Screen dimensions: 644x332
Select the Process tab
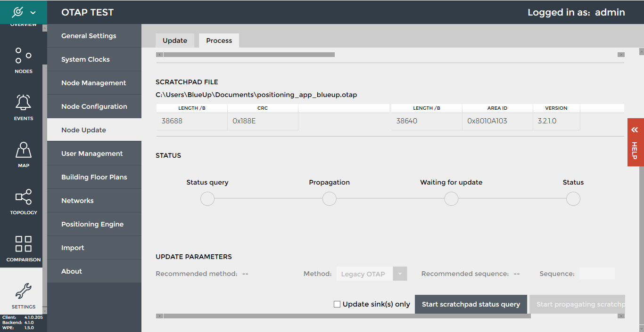(219, 40)
